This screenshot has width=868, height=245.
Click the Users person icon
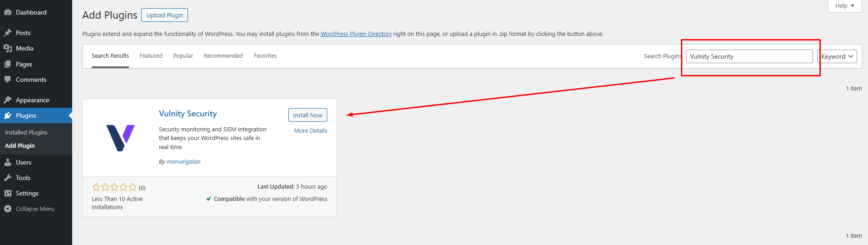tap(8, 162)
